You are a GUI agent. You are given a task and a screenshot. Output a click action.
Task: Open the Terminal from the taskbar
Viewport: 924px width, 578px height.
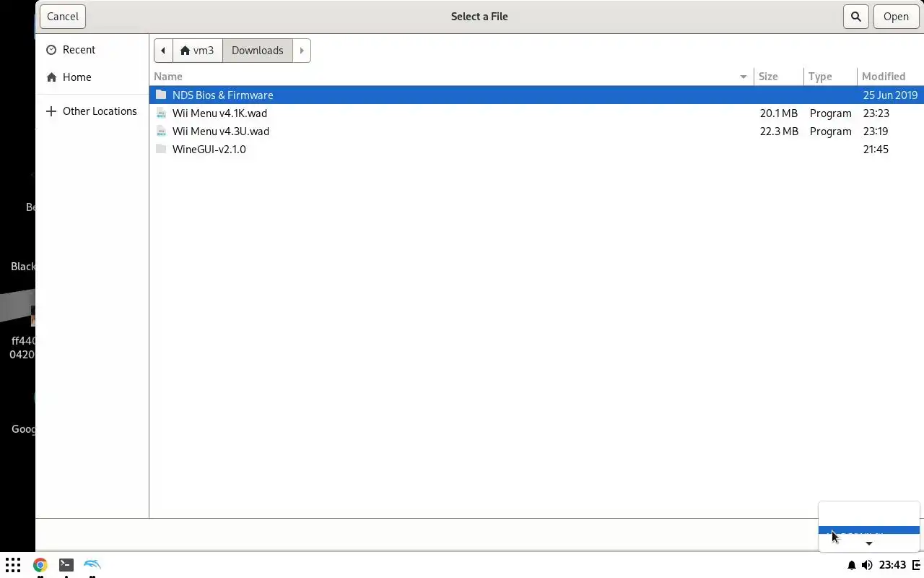(66, 565)
